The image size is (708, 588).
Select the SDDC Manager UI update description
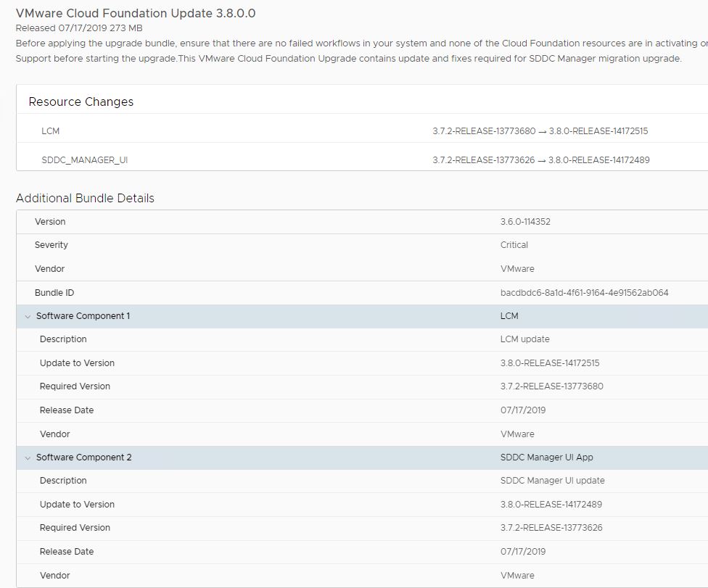(552, 481)
